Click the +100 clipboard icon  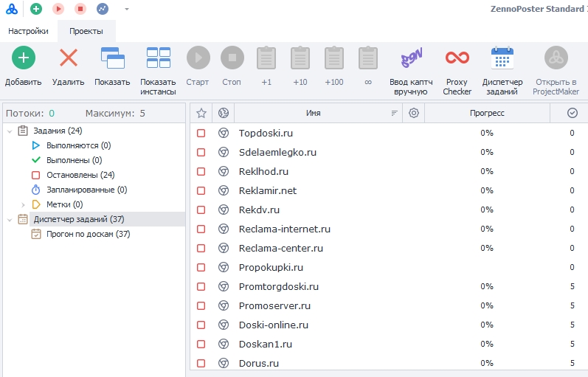click(334, 58)
